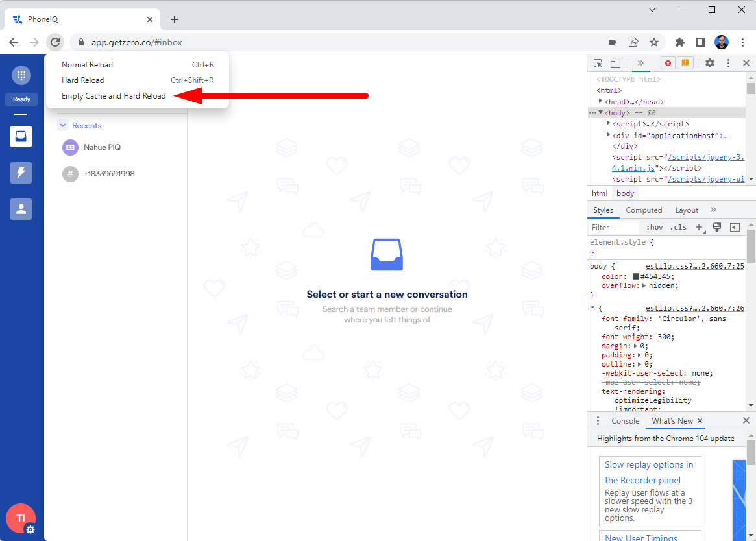756x541 pixels.
Task: Open drawer three-dot menu
Action: coord(598,421)
